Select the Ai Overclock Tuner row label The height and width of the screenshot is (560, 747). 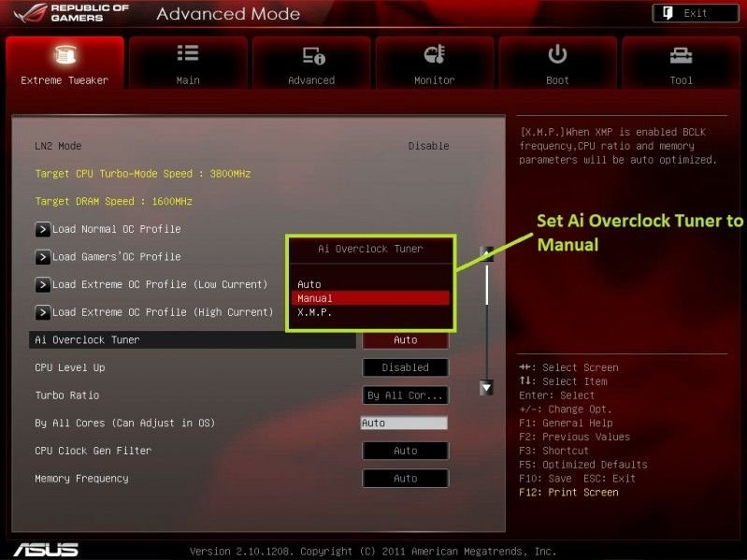87,340
